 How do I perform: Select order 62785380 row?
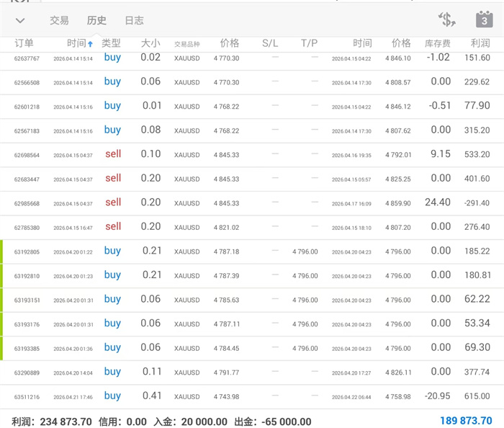[x=252, y=228]
